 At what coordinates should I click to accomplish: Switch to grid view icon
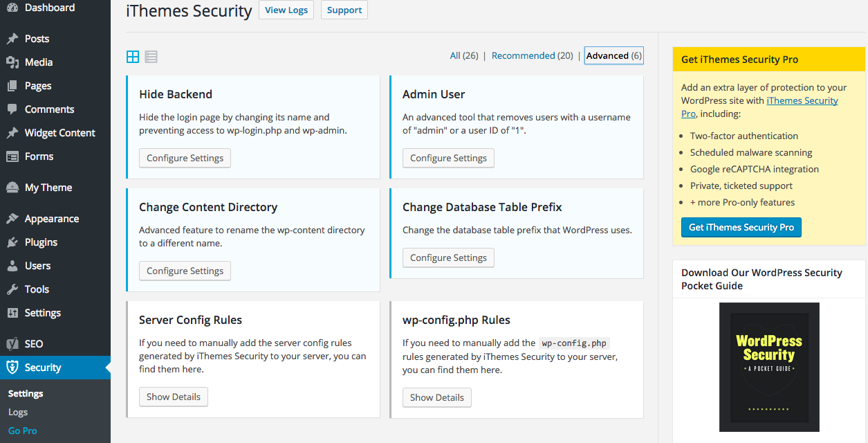pyautogui.click(x=133, y=57)
